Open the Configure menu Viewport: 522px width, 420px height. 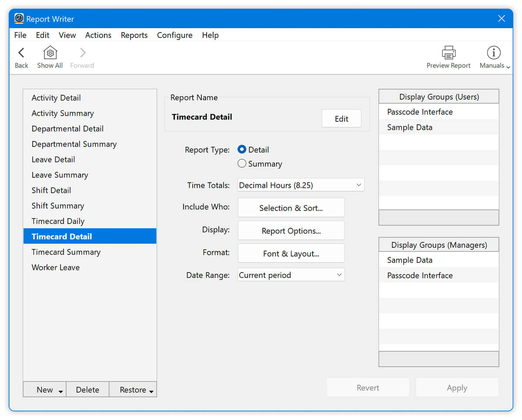(174, 35)
